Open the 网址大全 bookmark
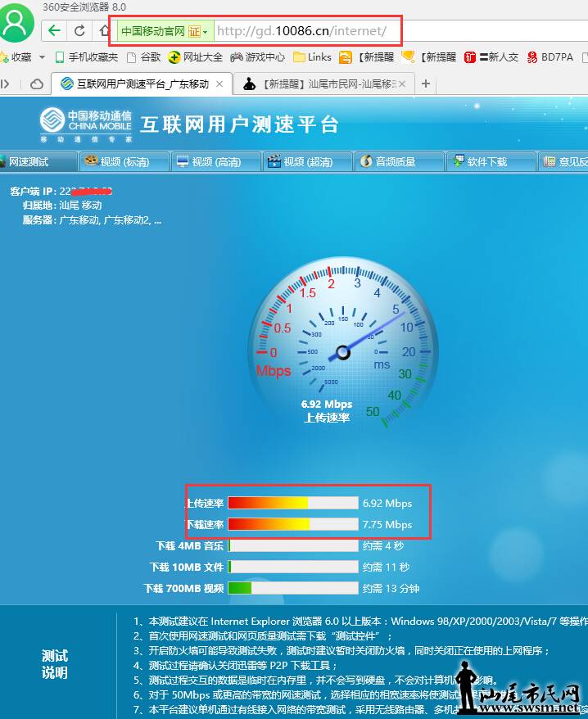This screenshot has width=588, height=719. (x=196, y=57)
